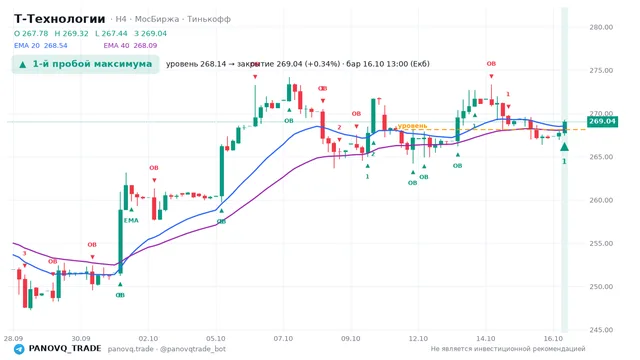
Task: Click the 'H4 · МосБиржа · Тинькофф' subtitle
Action: click(x=173, y=19)
